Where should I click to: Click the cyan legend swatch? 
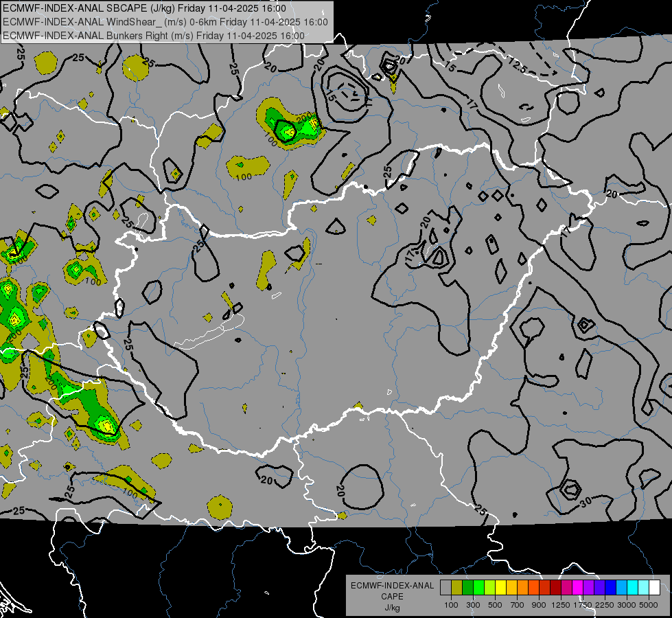coord(633,588)
